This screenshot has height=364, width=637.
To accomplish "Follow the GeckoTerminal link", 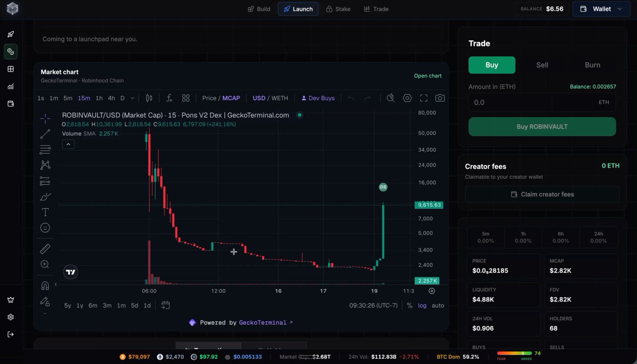I will coord(266,323).
